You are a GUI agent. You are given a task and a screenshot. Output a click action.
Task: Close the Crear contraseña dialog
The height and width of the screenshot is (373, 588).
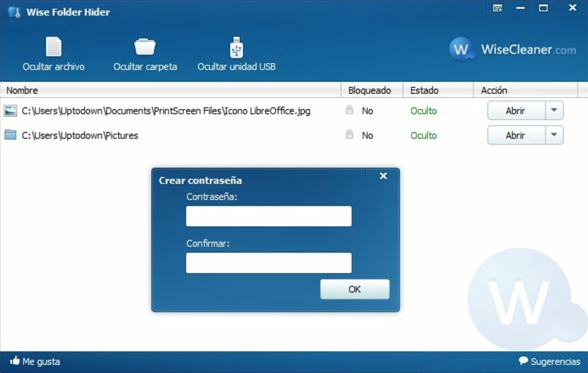tap(383, 175)
